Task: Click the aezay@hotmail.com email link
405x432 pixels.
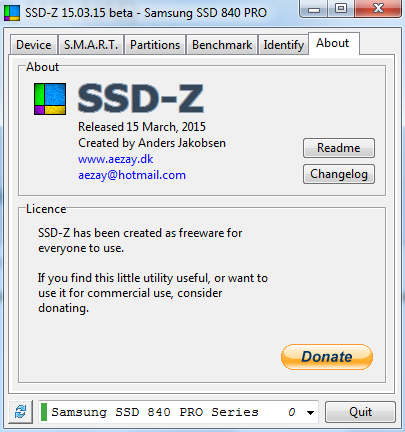Action: (x=132, y=175)
